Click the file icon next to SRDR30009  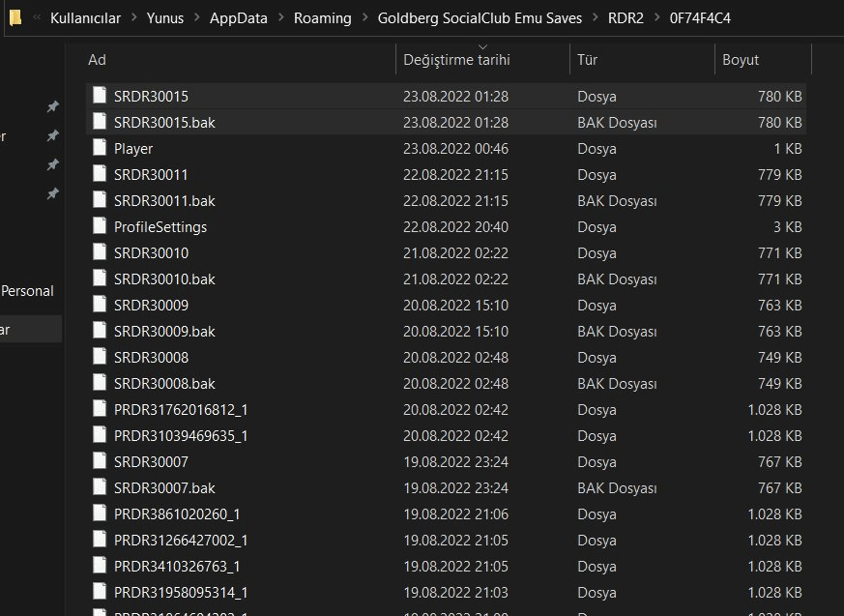pyautogui.click(x=100, y=305)
